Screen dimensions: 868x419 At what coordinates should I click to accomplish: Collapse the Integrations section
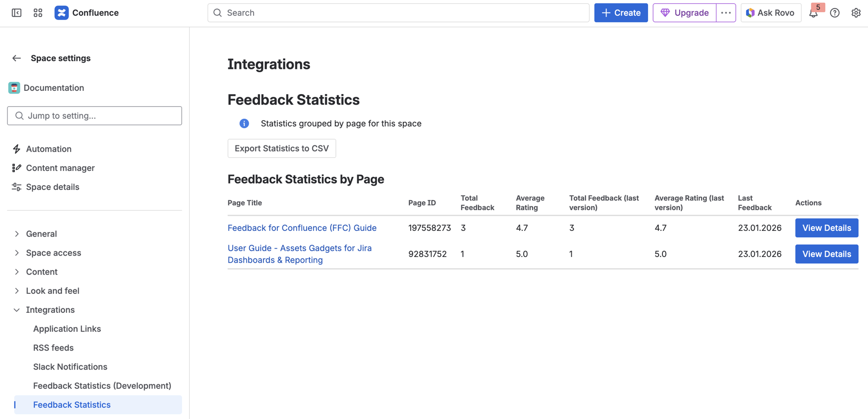pos(17,310)
